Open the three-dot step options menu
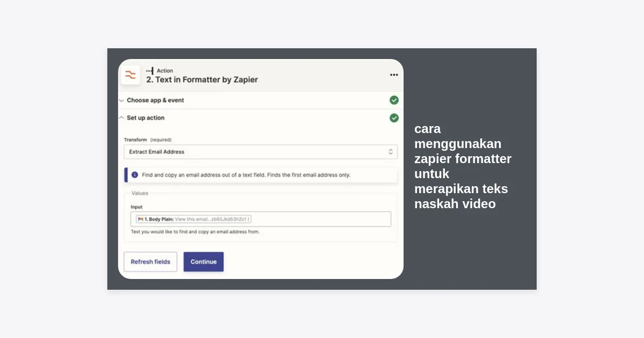The width and height of the screenshot is (644, 338). coord(394,75)
